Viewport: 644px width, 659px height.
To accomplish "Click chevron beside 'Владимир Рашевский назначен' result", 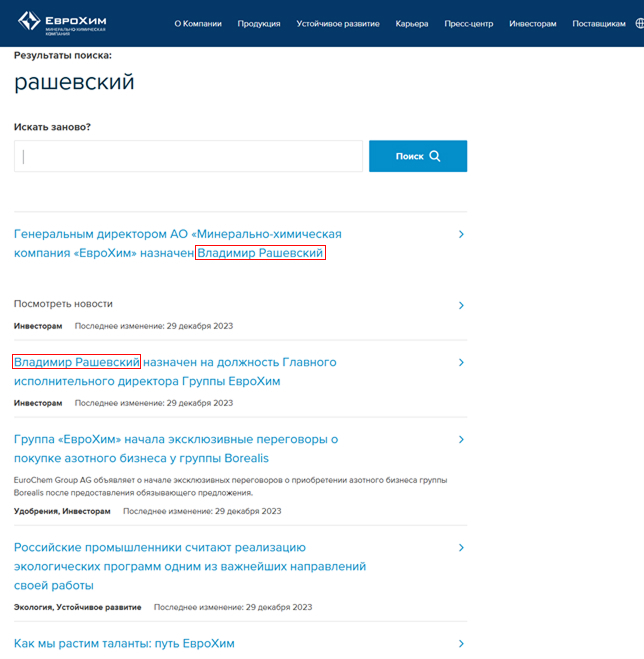I will [461, 362].
